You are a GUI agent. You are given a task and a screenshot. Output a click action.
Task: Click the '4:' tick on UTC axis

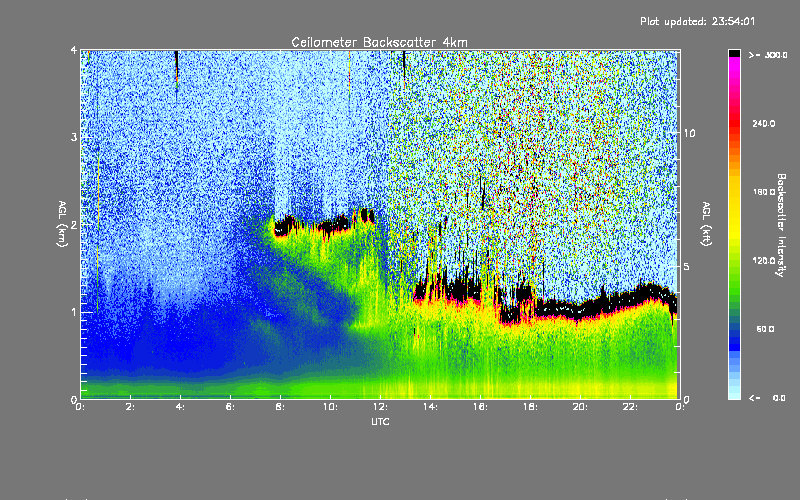click(181, 407)
